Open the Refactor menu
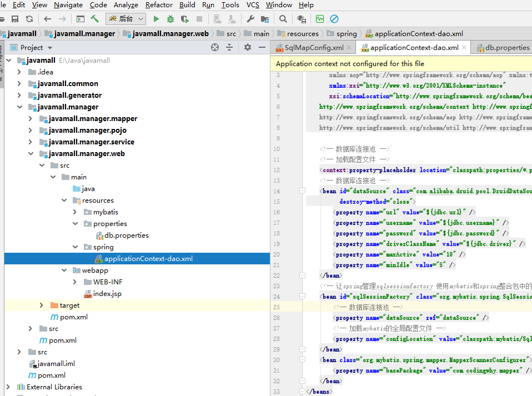Image resolution: width=532 pixels, height=396 pixels. pos(159,5)
